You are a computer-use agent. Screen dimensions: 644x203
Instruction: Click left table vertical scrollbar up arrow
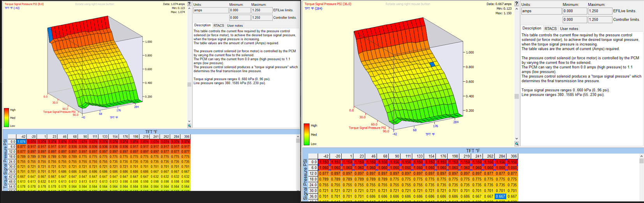(298, 136)
